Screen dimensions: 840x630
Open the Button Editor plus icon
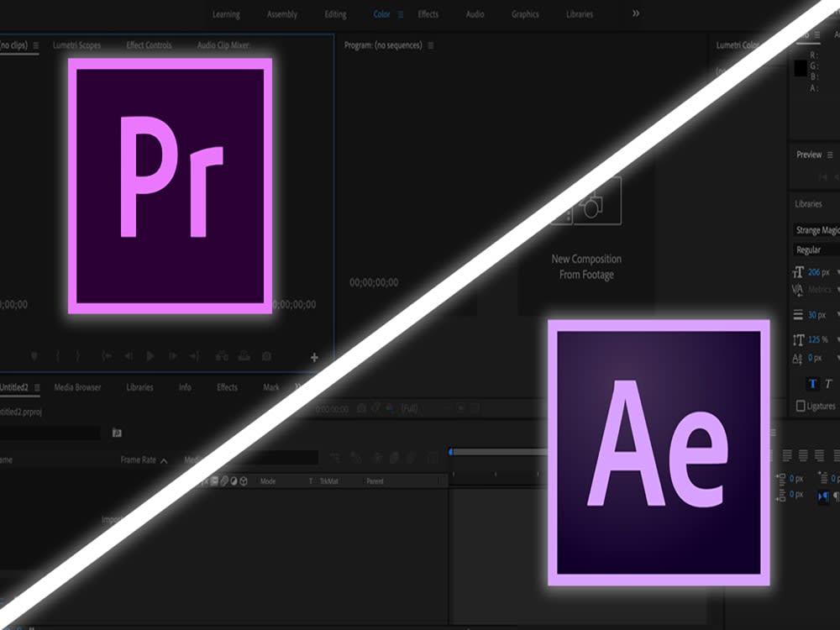[314, 357]
